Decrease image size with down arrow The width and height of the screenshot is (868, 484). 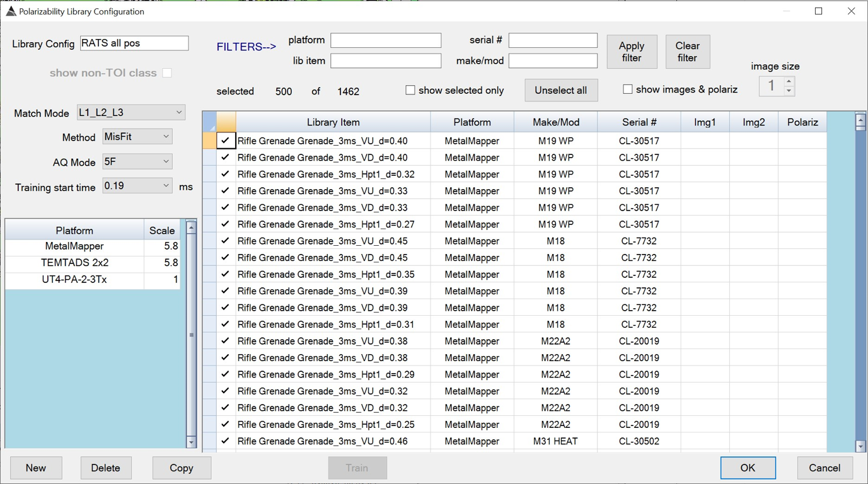(x=789, y=91)
